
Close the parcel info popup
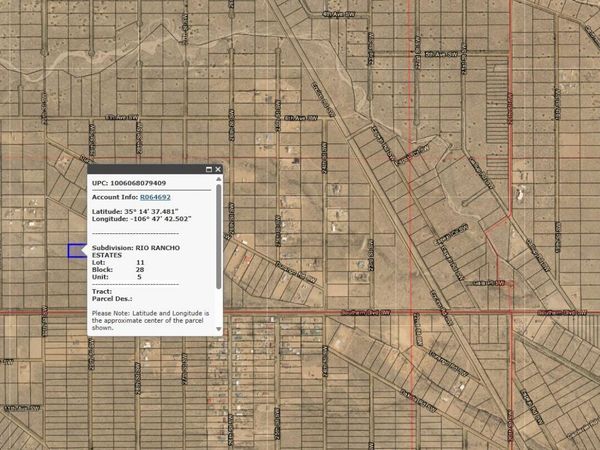(218, 170)
